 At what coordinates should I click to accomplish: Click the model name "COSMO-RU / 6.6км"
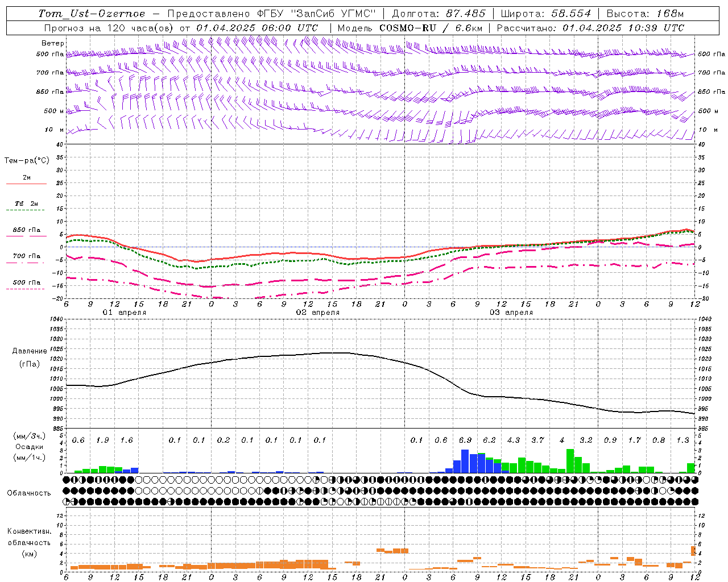(432, 28)
